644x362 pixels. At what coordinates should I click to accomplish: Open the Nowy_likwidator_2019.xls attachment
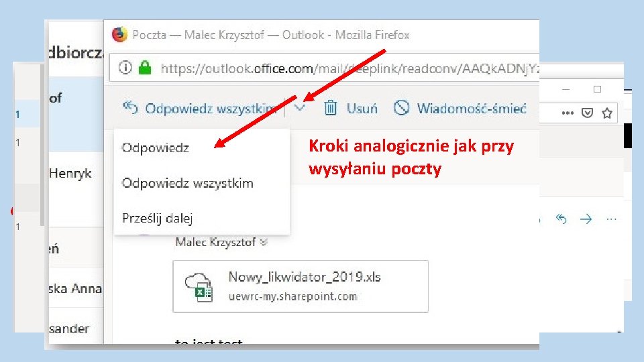301,286
